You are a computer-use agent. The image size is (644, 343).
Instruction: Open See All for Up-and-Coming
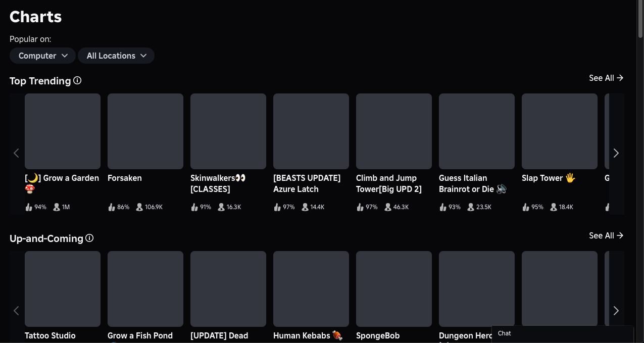[x=606, y=235]
